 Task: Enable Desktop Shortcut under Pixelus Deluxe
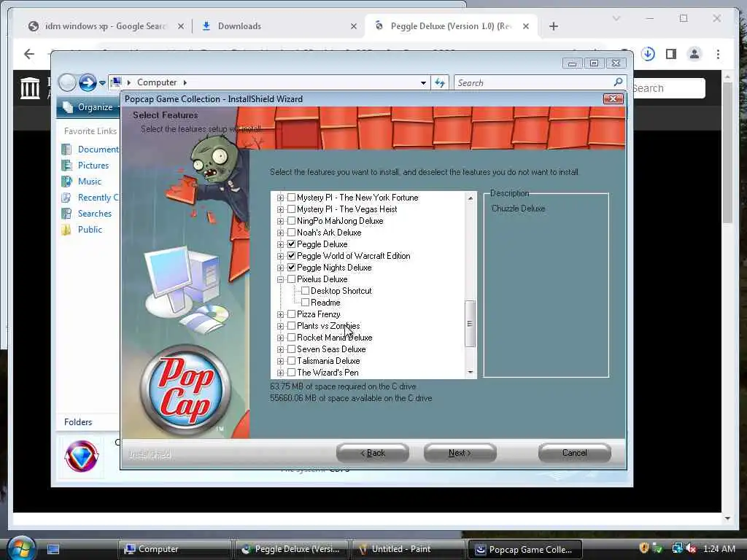click(306, 291)
